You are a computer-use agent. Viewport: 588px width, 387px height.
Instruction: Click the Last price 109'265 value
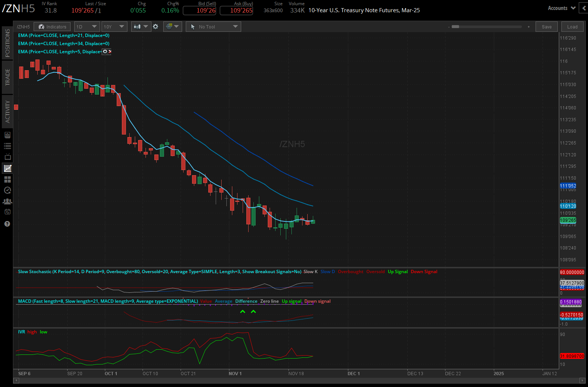[x=82, y=10]
